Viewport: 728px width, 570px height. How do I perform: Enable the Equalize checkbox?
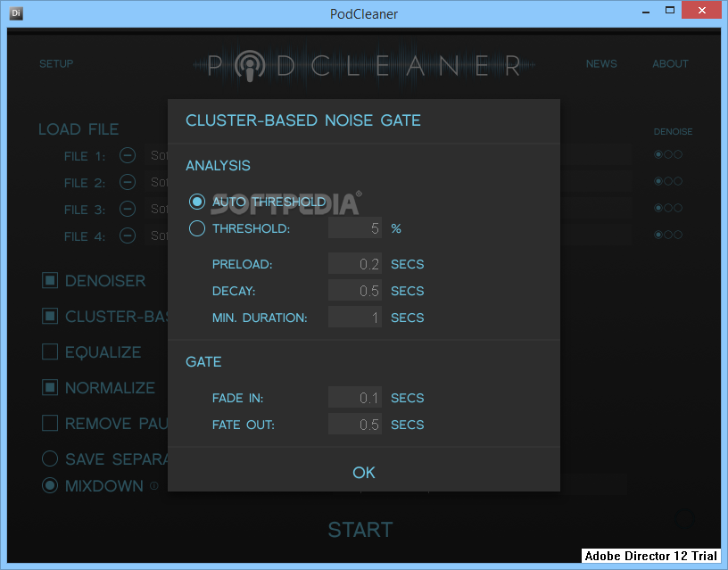pos(50,351)
